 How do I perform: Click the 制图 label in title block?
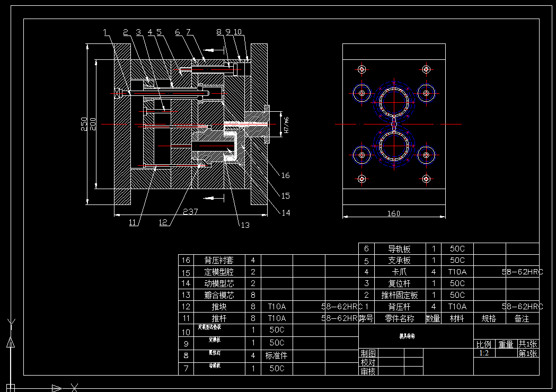coord(368,353)
